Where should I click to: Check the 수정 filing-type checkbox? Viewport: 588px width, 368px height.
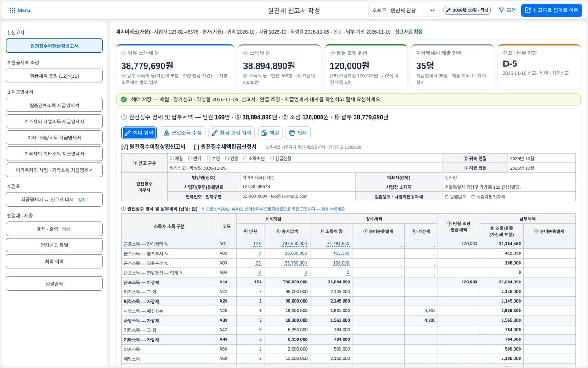[x=209, y=159]
